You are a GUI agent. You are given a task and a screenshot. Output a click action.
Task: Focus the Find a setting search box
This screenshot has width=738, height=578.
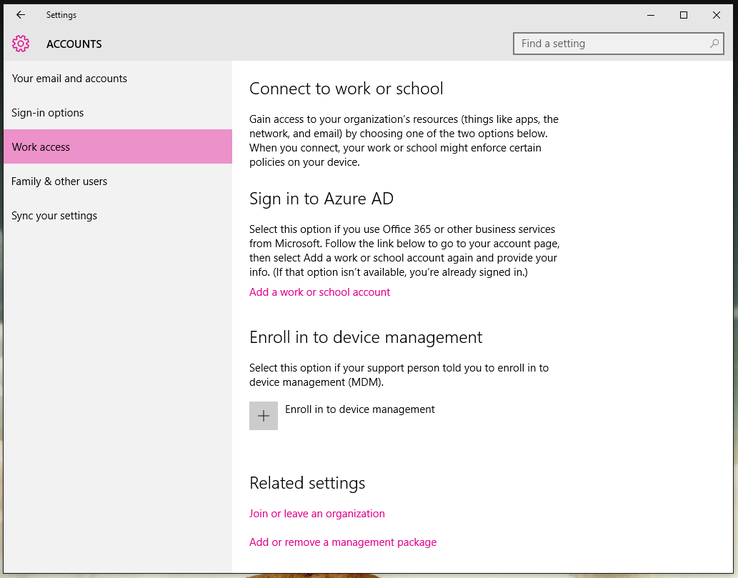click(618, 44)
